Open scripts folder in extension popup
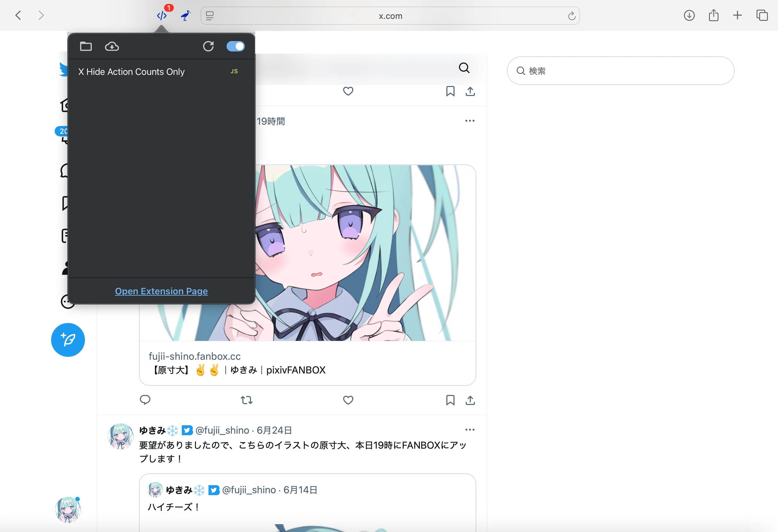This screenshot has width=778, height=532. click(86, 46)
